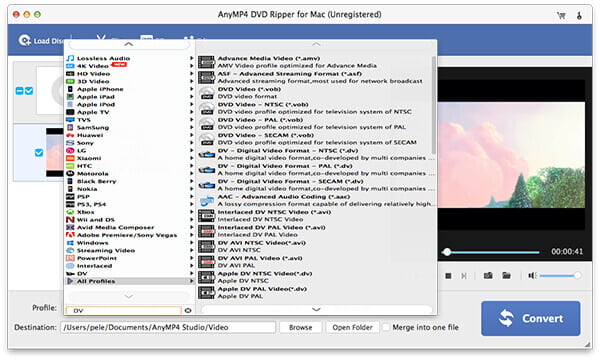Screen dimensions: 600x360
Task: Click the LG brand icon
Action: pyautogui.click(x=70, y=150)
